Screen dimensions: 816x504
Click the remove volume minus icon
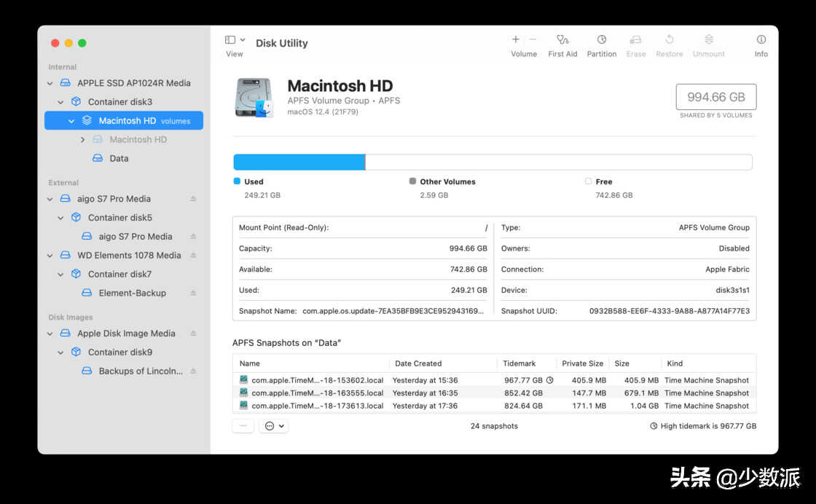point(533,39)
